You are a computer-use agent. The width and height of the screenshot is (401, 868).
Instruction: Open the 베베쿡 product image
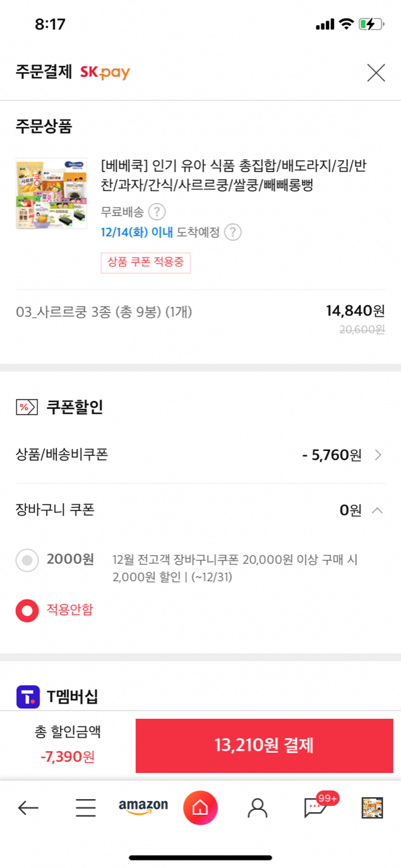pos(51,193)
